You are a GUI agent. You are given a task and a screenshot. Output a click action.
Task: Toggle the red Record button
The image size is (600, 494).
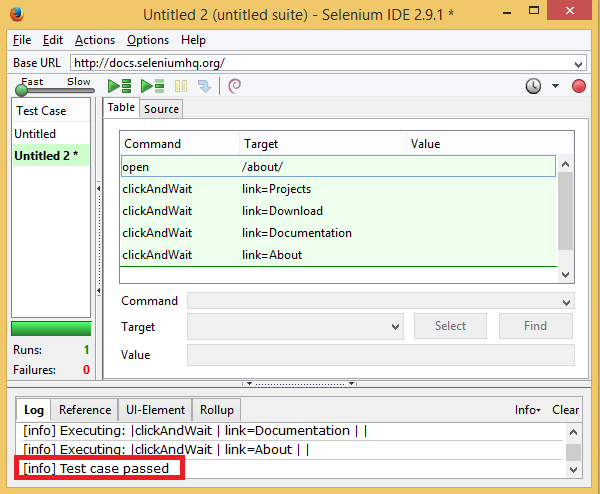click(578, 86)
